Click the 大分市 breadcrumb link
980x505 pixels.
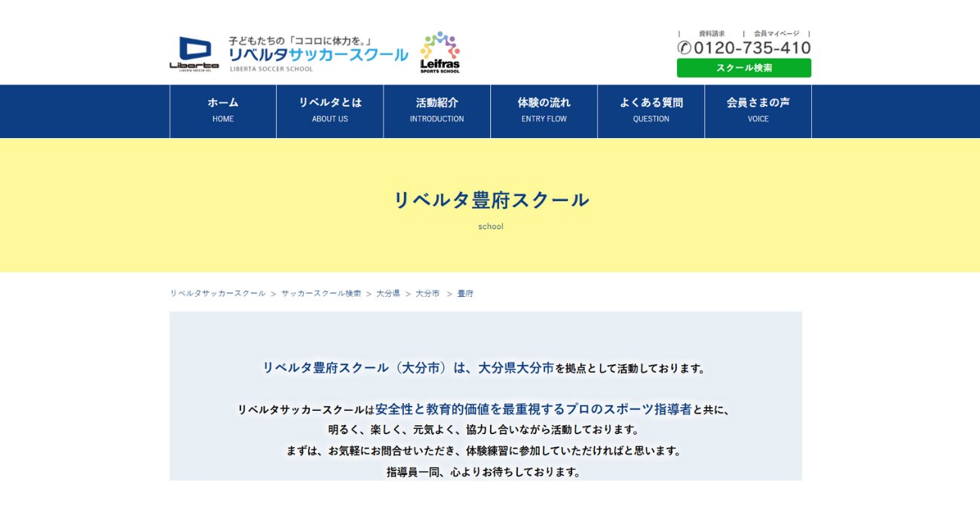pos(427,293)
